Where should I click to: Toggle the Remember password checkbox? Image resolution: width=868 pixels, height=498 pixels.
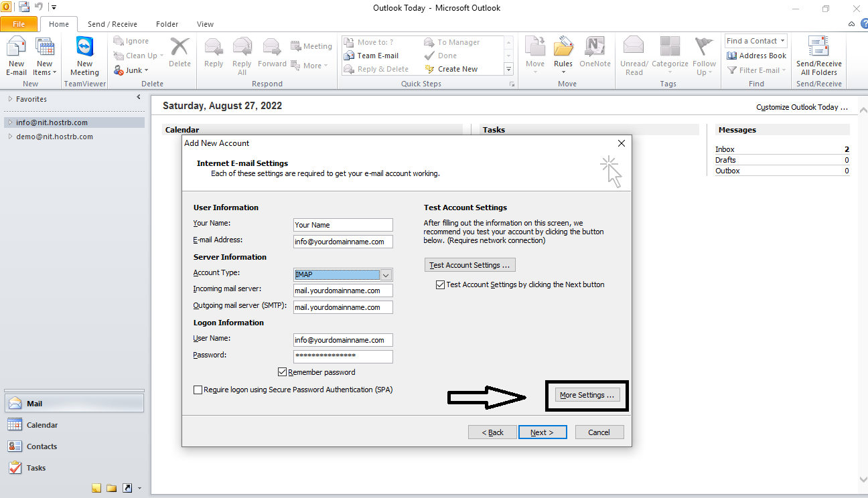tap(282, 372)
